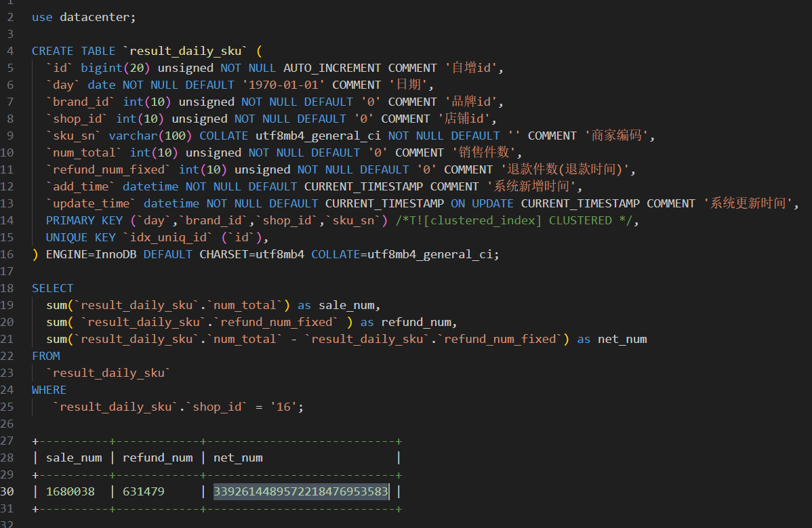This screenshot has height=528, width=812.
Task: Click the 'sale_num' result header on line 28
Action: tap(73, 458)
